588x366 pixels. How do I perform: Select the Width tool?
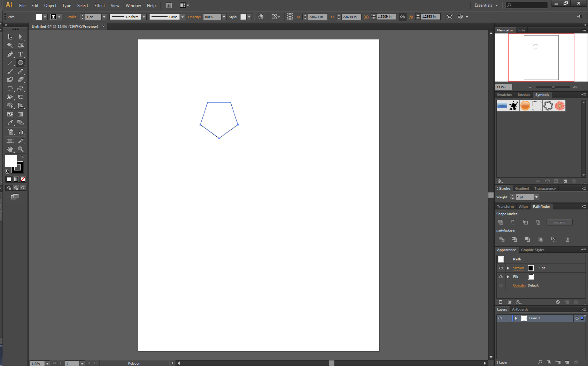(x=10, y=97)
